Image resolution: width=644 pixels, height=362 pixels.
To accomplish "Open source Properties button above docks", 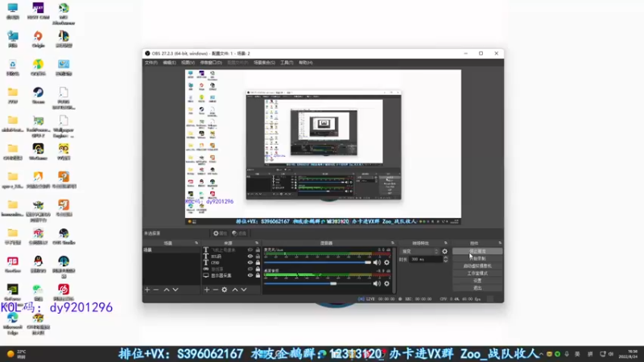I will 220,233.
